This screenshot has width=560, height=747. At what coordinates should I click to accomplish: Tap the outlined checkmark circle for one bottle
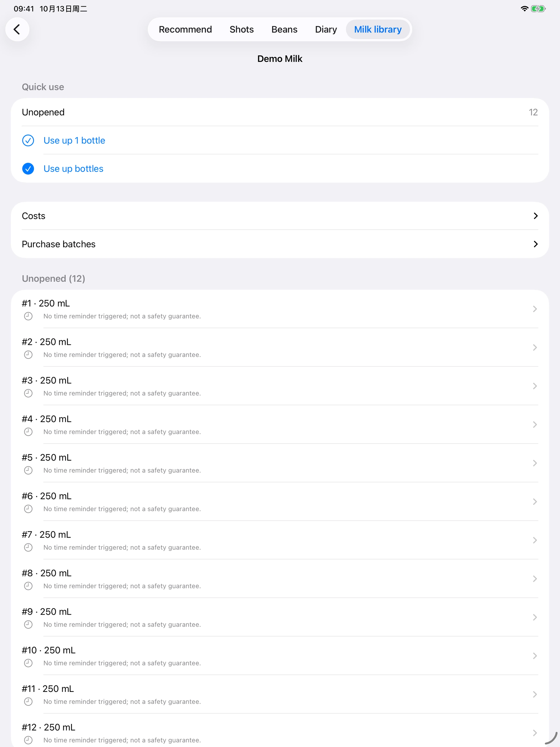pos(28,140)
